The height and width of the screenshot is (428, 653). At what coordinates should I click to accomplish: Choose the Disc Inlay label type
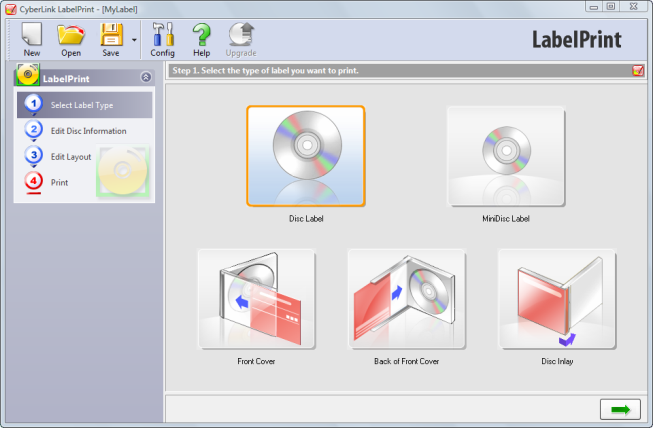[x=557, y=299]
